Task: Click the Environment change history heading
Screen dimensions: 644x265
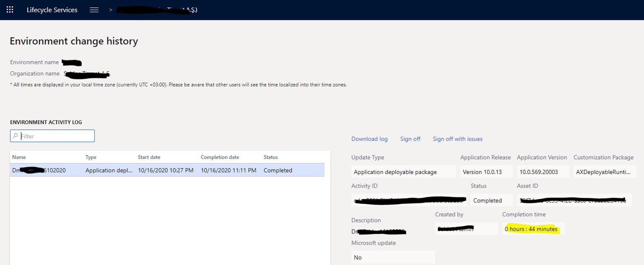Action: click(x=74, y=41)
